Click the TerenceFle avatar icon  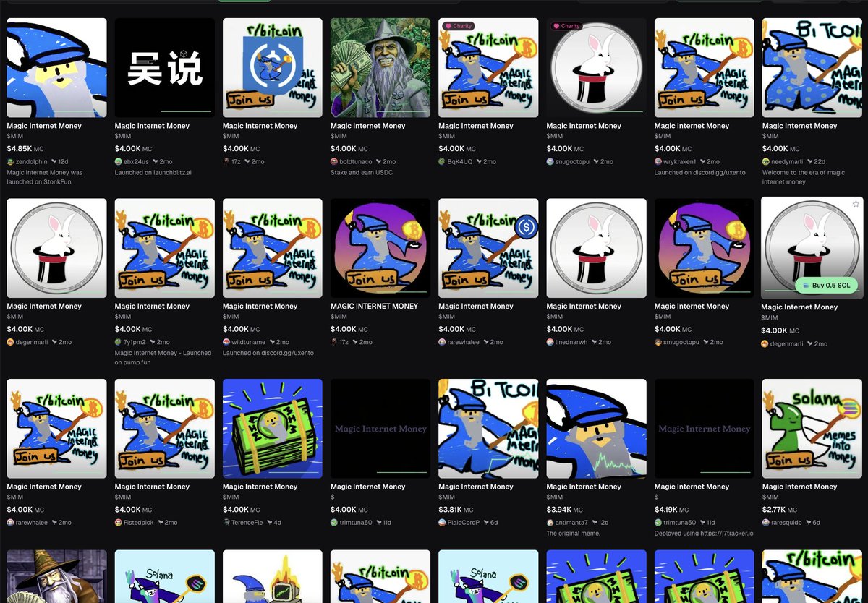(x=226, y=523)
